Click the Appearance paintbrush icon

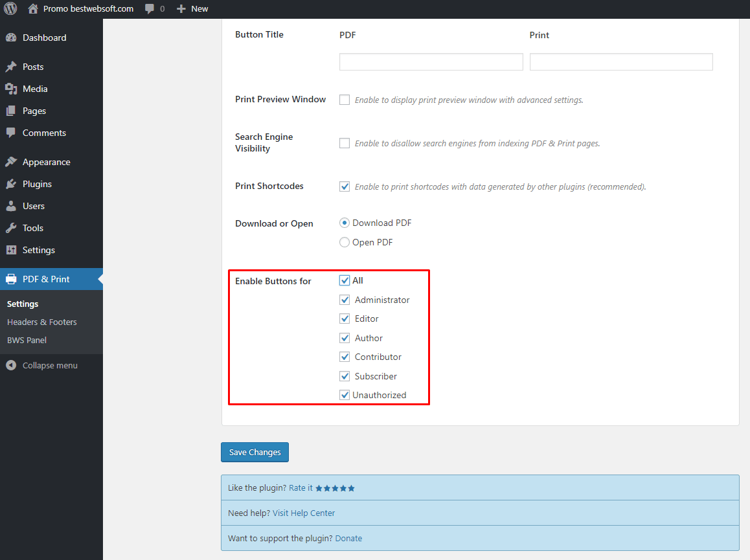11,162
